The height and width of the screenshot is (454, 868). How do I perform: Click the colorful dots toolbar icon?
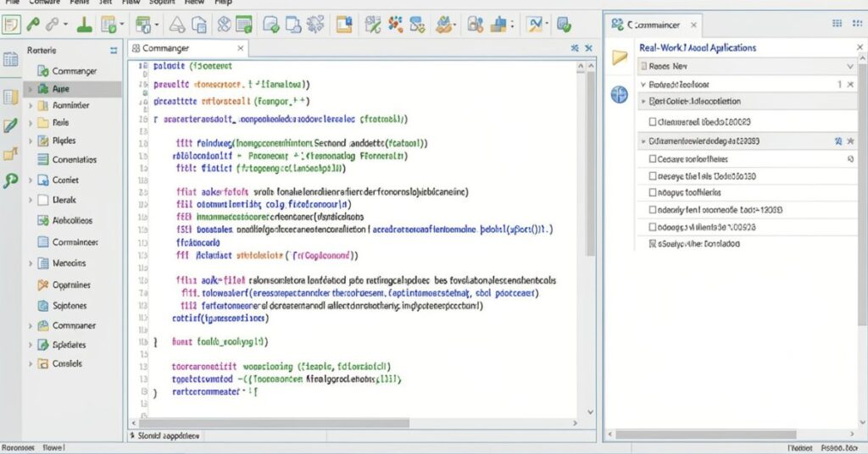395,25
